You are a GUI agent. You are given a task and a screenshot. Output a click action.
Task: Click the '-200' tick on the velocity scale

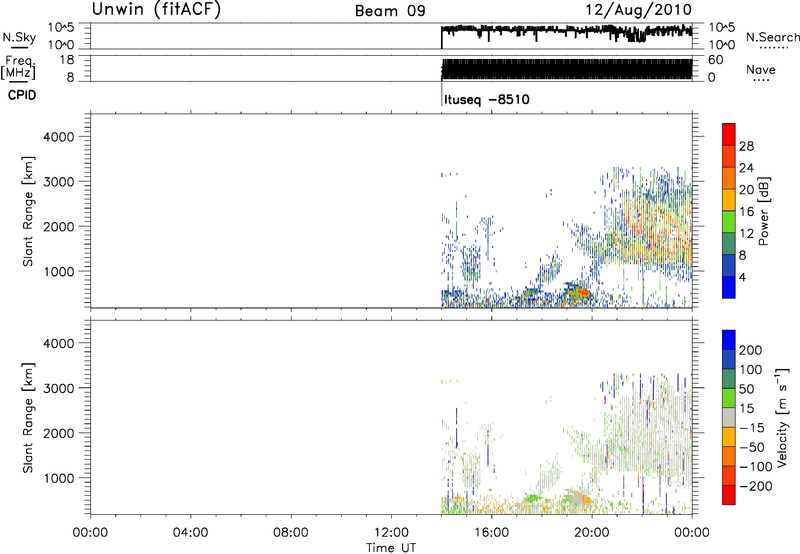click(x=756, y=486)
